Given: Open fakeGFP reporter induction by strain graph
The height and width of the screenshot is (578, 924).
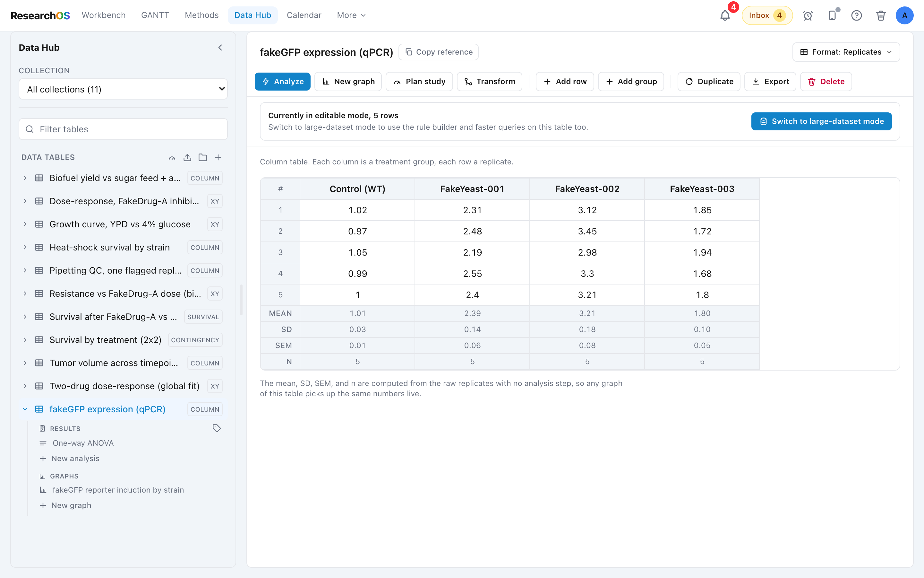Looking at the screenshot, I should 118,490.
